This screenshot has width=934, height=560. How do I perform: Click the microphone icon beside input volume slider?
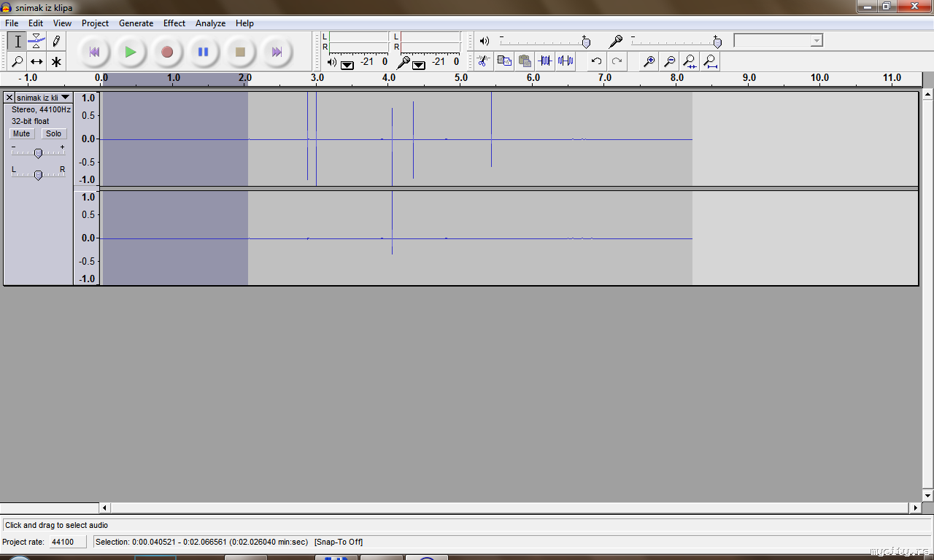coord(616,42)
